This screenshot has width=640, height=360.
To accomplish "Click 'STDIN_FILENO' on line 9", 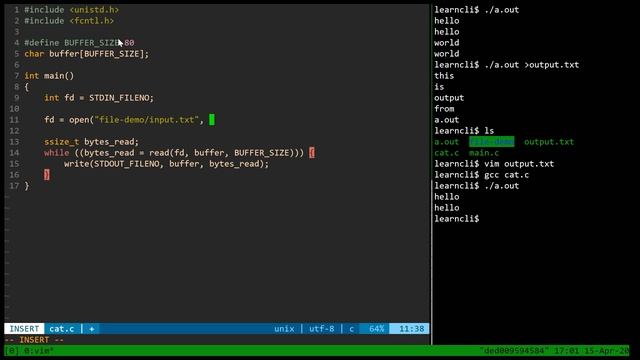I will (119, 98).
